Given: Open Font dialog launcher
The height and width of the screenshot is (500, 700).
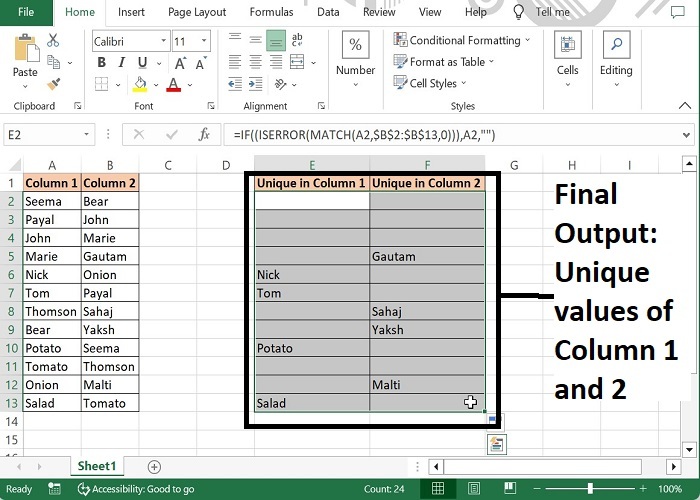Looking at the screenshot, I should click(211, 106).
